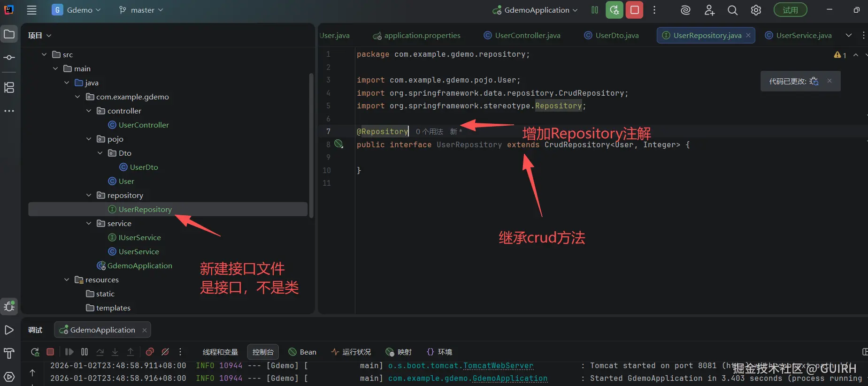Viewport: 868px width, 386px height.
Task: Collapse com.example.gdemo package
Action: (x=77, y=97)
